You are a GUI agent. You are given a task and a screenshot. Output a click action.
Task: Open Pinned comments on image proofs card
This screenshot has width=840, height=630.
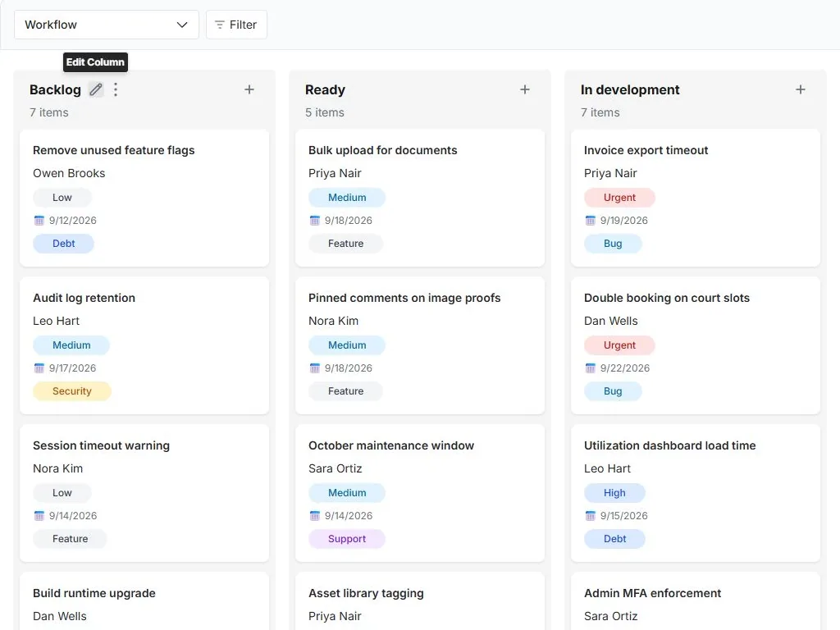coord(420,345)
